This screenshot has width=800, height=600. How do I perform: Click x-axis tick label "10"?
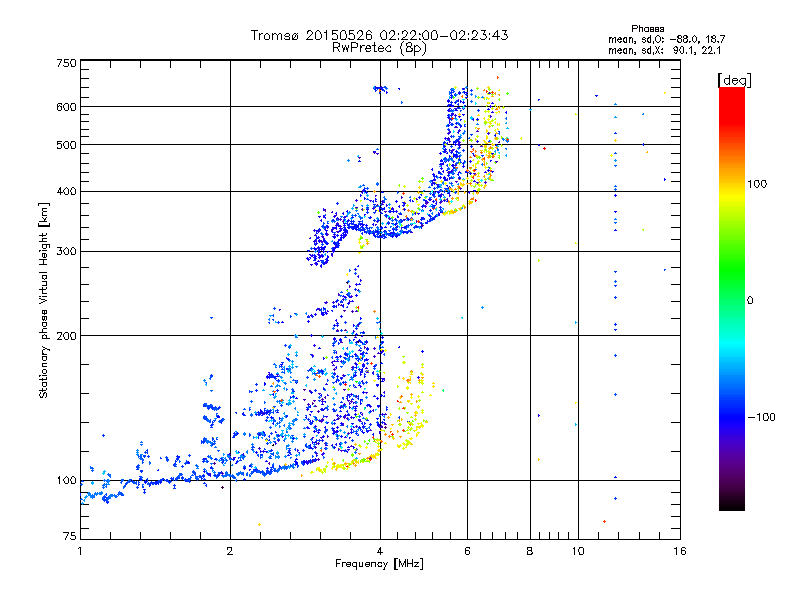click(578, 551)
